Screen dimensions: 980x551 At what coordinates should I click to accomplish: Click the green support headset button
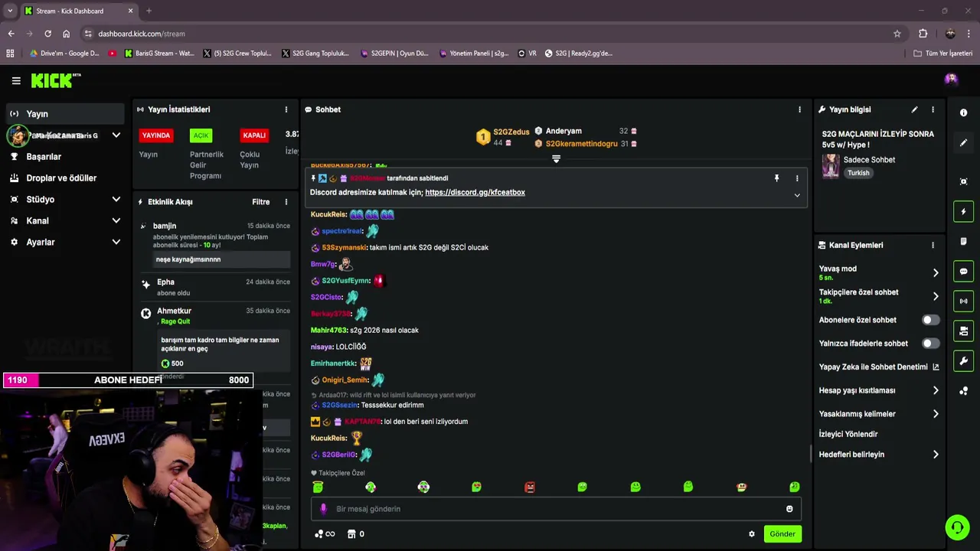coord(957,527)
